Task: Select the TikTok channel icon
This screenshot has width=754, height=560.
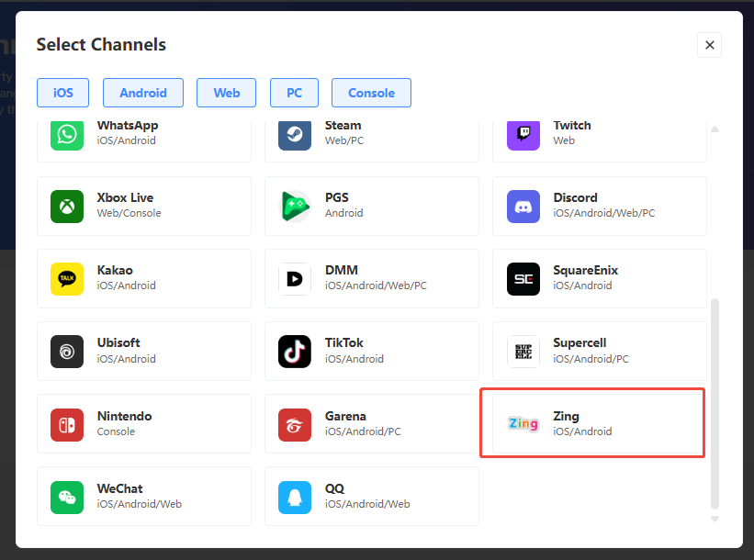Action: click(x=295, y=351)
